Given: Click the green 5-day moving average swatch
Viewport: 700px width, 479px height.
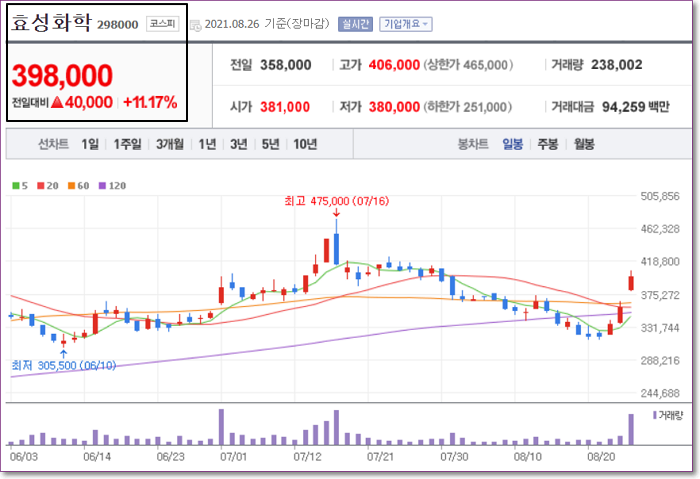Looking at the screenshot, I should [16, 186].
